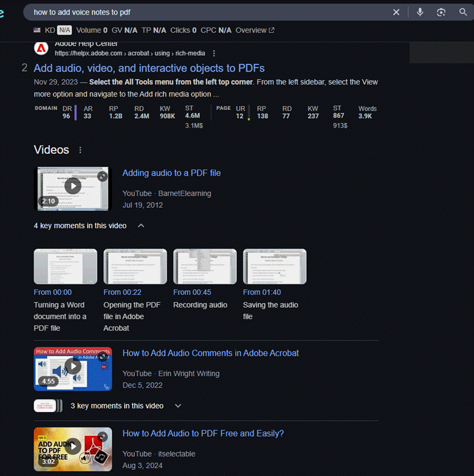The width and height of the screenshot is (474, 476).
Task: Collapse the 4 key moments section
Action: coord(141,226)
